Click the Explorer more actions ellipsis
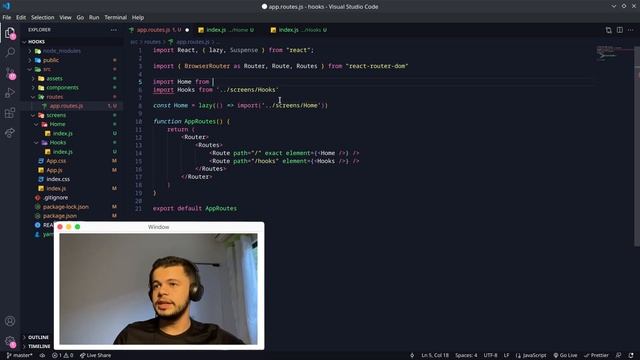The width and height of the screenshot is (640, 360). (113, 30)
